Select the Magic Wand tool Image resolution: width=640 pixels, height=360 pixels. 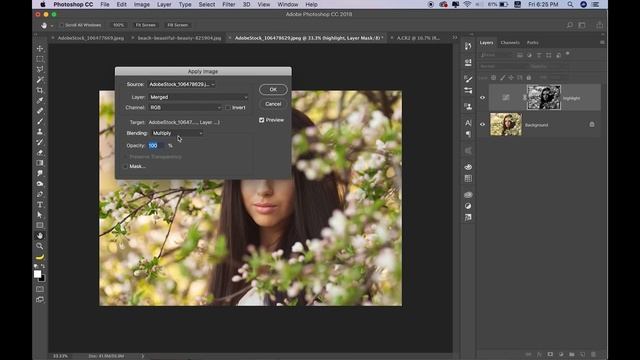click(x=40, y=80)
